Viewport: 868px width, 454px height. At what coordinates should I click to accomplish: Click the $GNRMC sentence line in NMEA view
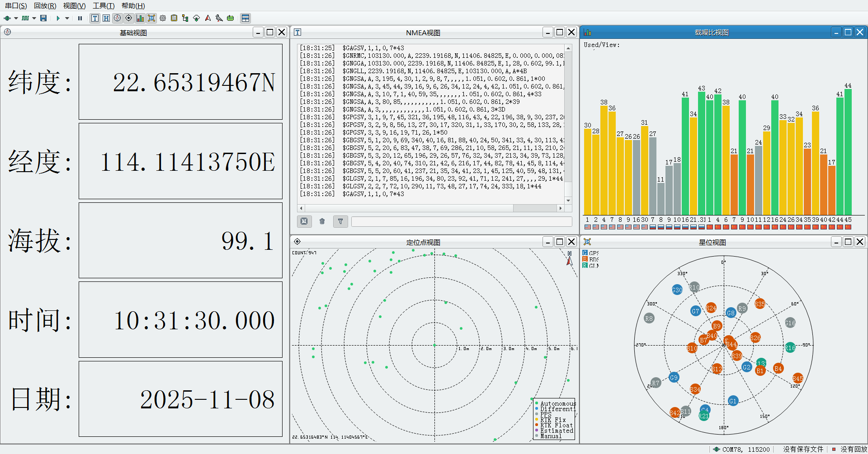[432, 56]
